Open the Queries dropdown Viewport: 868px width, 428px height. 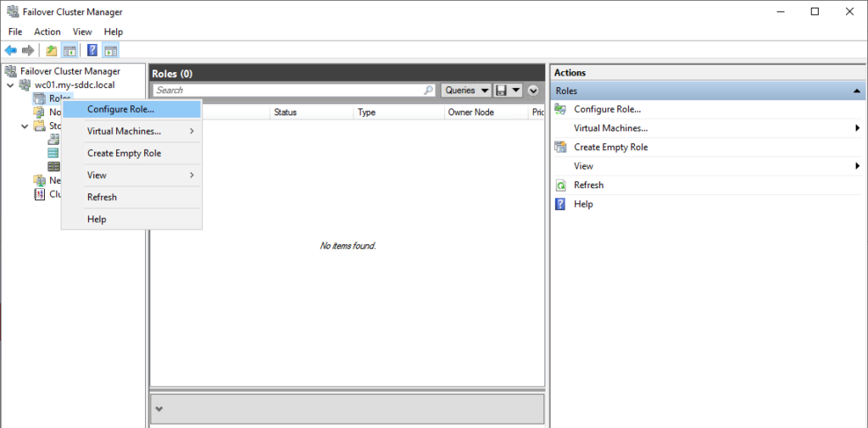point(466,90)
